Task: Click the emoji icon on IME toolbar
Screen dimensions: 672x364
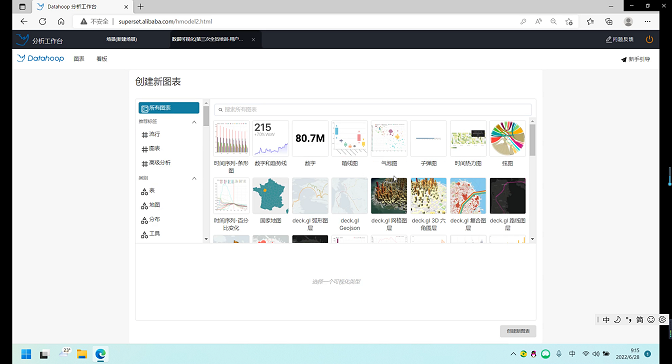Action: point(651,319)
